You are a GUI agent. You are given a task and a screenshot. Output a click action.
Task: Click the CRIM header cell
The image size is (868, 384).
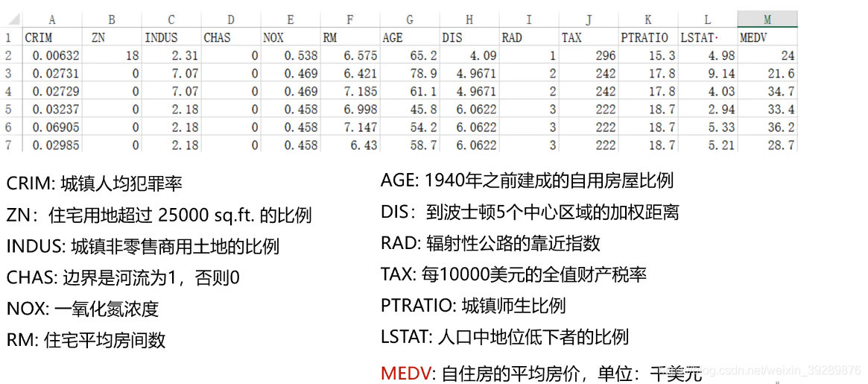click(53, 38)
